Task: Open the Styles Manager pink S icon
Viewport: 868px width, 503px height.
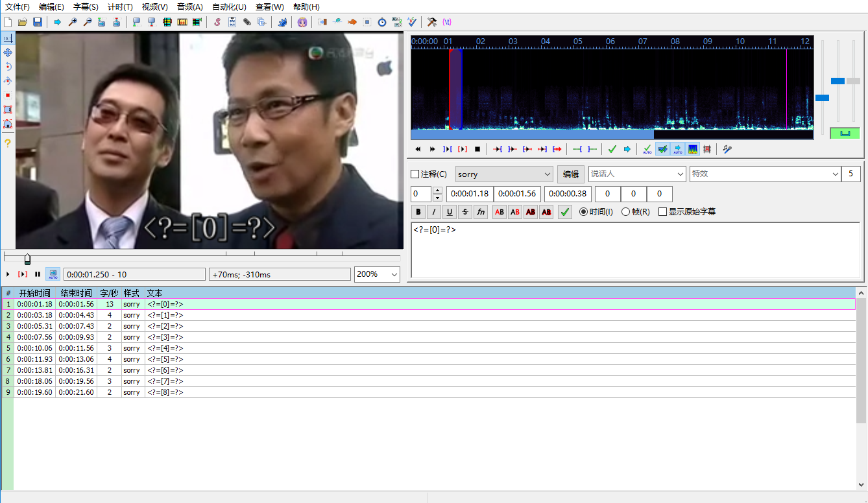Action: point(217,22)
